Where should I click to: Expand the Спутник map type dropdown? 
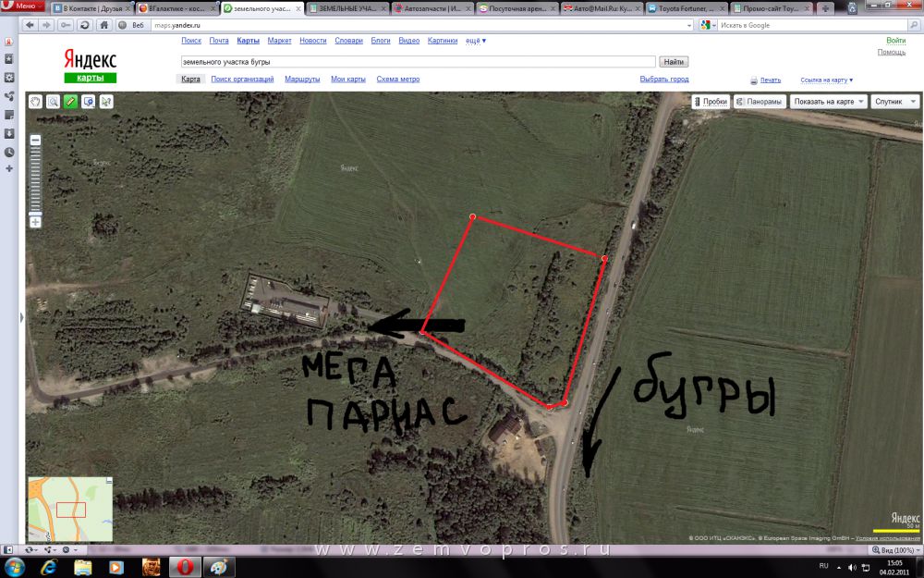point(894,102)
